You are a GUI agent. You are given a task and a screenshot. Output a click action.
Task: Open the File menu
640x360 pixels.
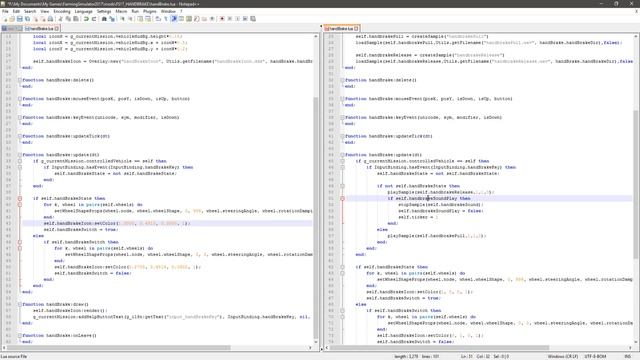coord(5,11)
